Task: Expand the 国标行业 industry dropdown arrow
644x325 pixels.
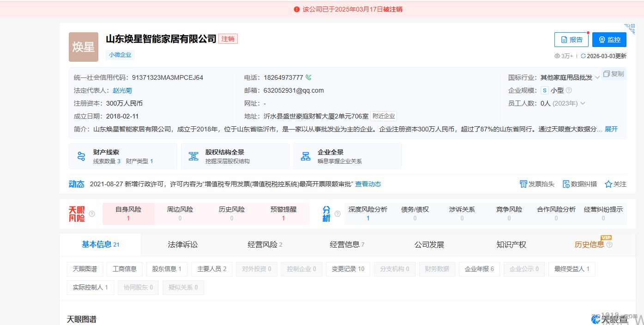Action: (x=597, y=77)
